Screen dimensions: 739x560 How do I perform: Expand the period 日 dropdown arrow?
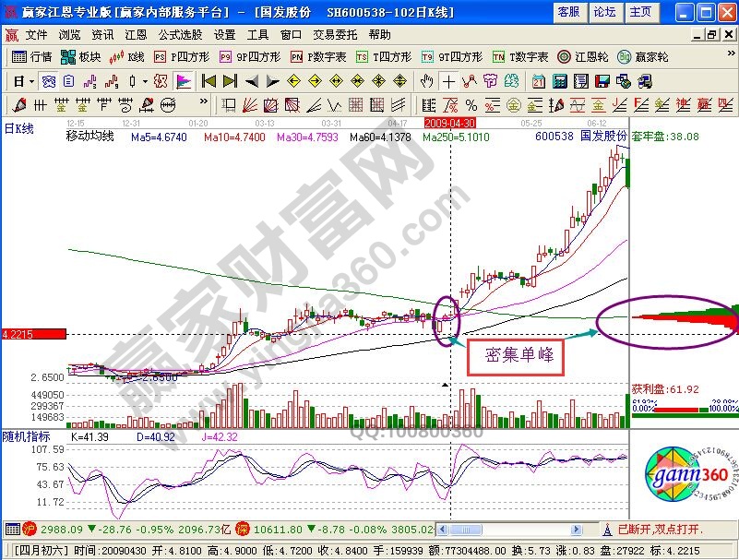31,81
